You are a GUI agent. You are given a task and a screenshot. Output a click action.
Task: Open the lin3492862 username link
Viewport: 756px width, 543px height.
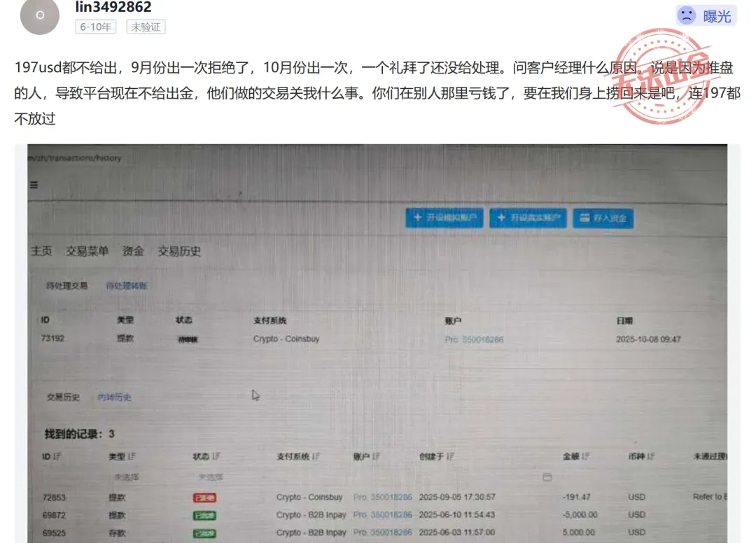click(113, 7)
